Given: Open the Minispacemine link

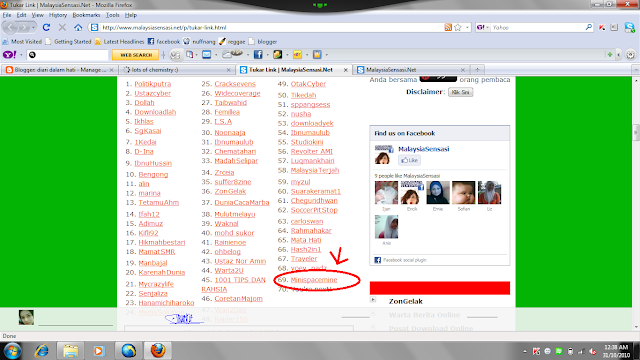Looking at the screenshot, I should [314, 280].
